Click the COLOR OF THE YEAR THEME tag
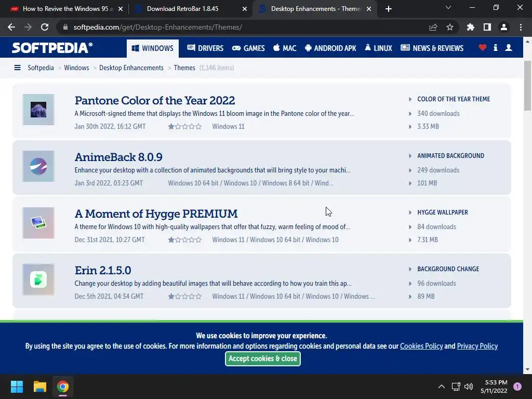This screenshot has width=532, height=399. 454,99
